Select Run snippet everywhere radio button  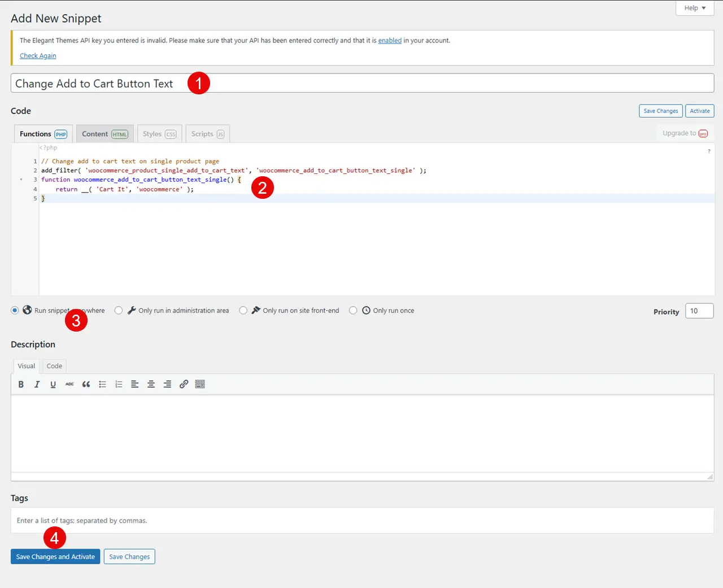pos(15,310)
